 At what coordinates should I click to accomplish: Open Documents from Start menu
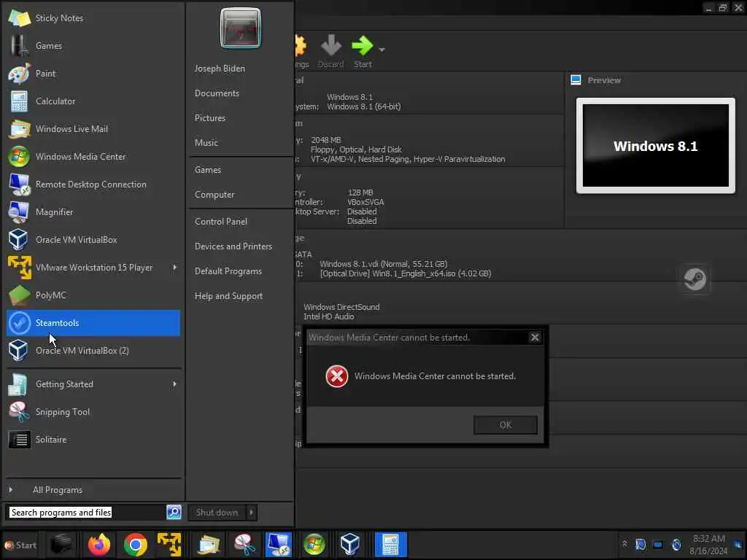[217, 93]
